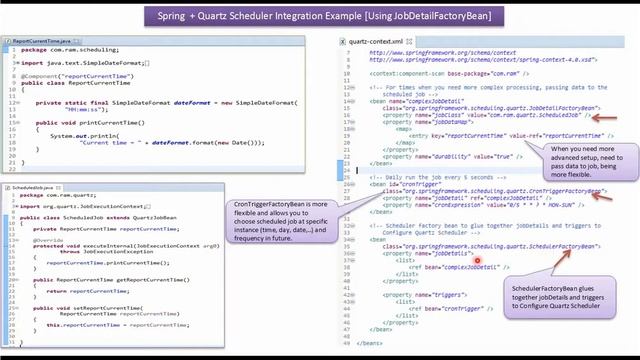This screenshot has width=640, height=360.
Task: Collapse jobDetails property fold at line 36
Action: (353, 253)
